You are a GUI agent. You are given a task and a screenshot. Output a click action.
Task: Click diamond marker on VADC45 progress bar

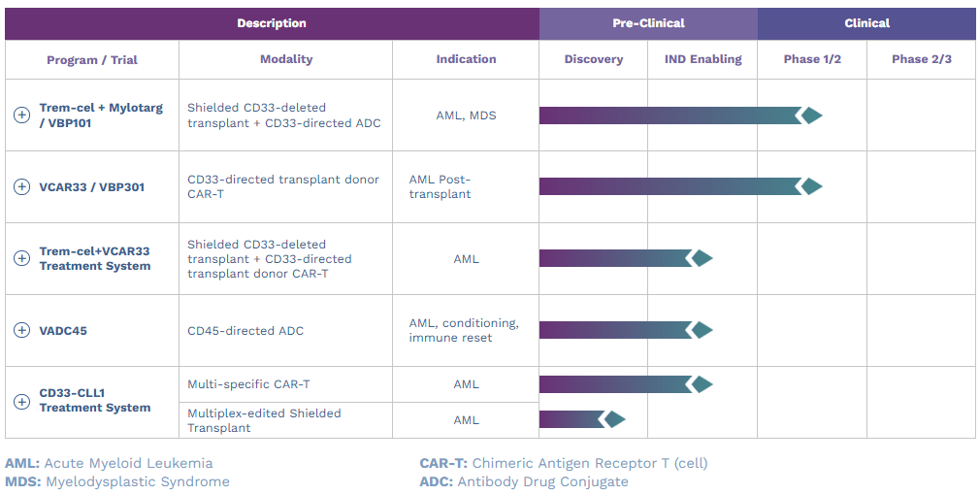701,330
